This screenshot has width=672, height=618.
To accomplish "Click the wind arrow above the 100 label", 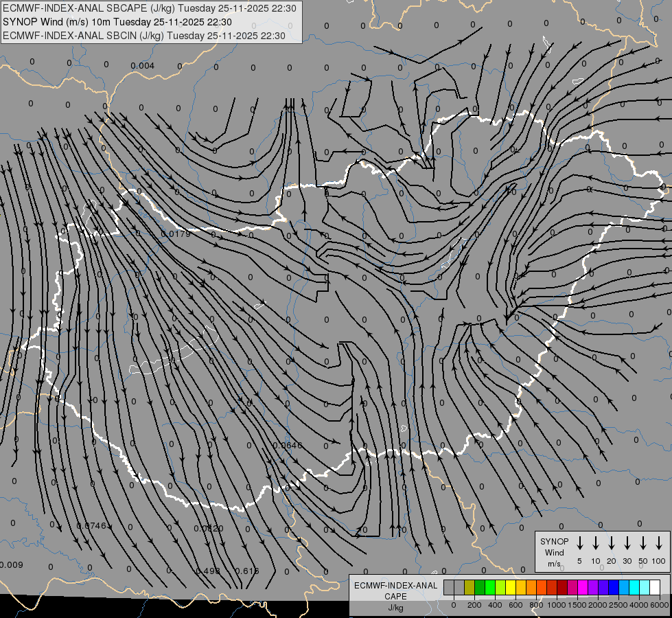I will 659,543.
